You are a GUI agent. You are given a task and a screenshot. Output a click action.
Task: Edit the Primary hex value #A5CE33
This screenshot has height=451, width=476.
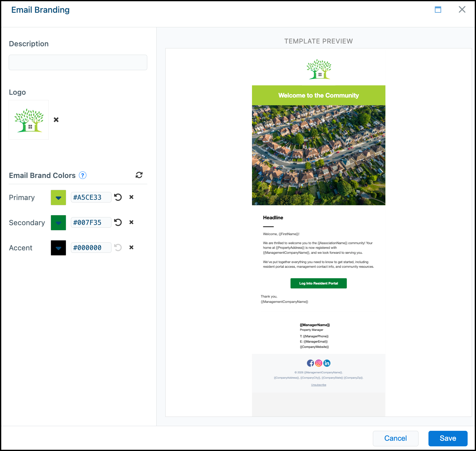[91, 197]
